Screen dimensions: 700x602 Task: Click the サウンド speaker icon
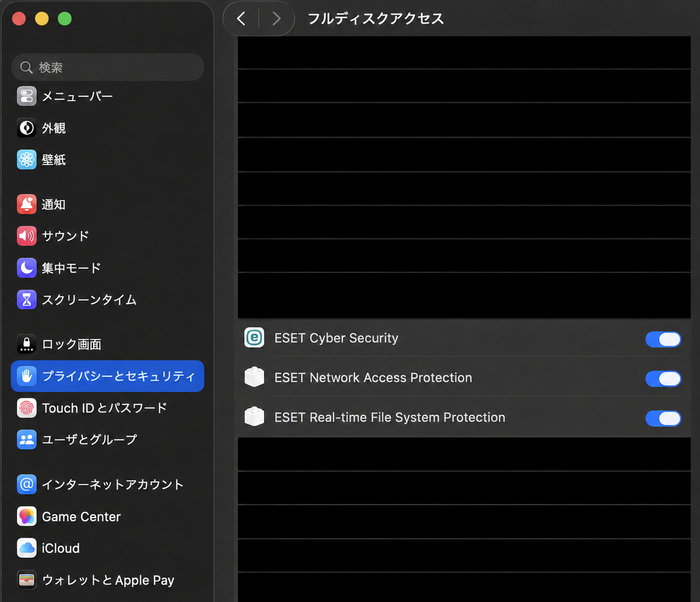pos(26,236)
